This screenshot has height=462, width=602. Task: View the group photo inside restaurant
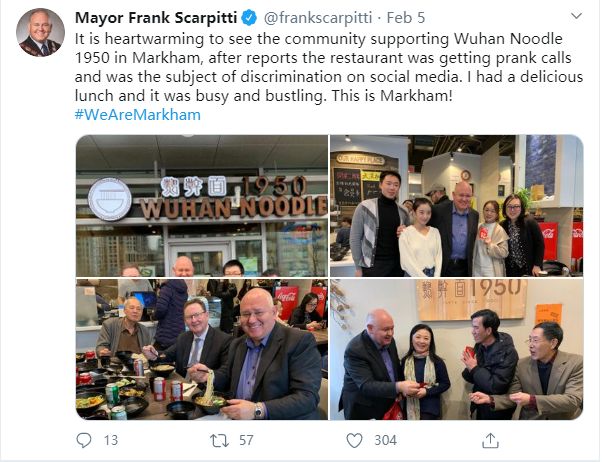pyautogui.click(x=456, y=206)
